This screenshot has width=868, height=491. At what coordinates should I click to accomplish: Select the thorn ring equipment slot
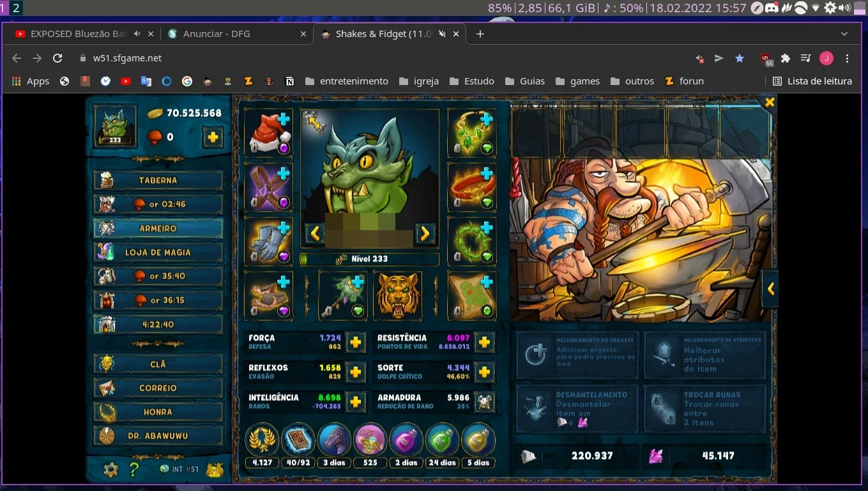(x=471, y=241)
